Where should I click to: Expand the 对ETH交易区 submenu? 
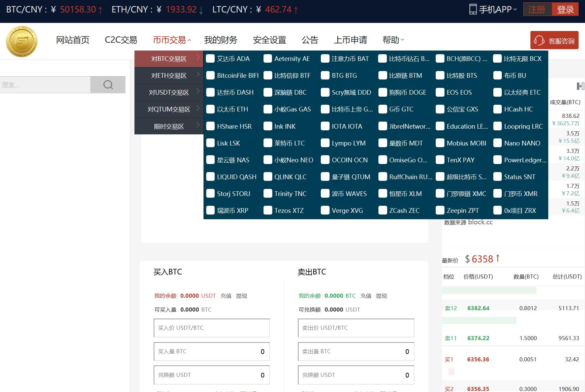pyautogui.click(x=169, y=75)
